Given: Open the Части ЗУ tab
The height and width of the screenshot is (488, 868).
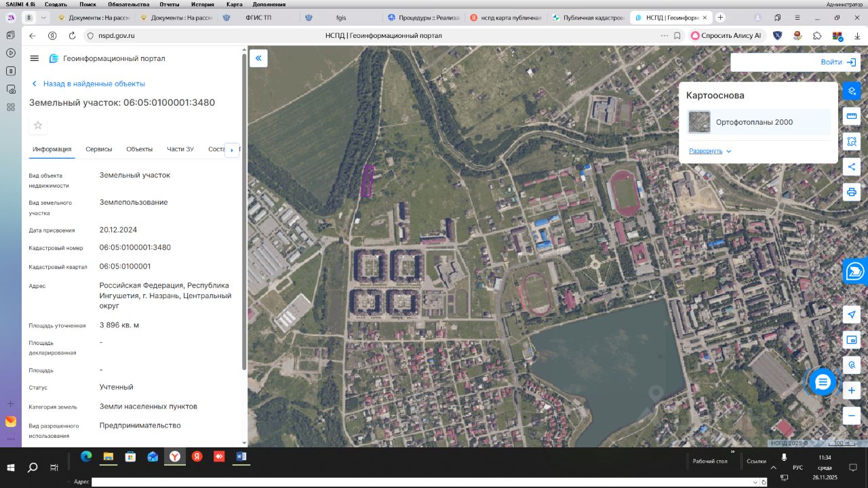Looking at the screenshot, I should coord(180,149).
